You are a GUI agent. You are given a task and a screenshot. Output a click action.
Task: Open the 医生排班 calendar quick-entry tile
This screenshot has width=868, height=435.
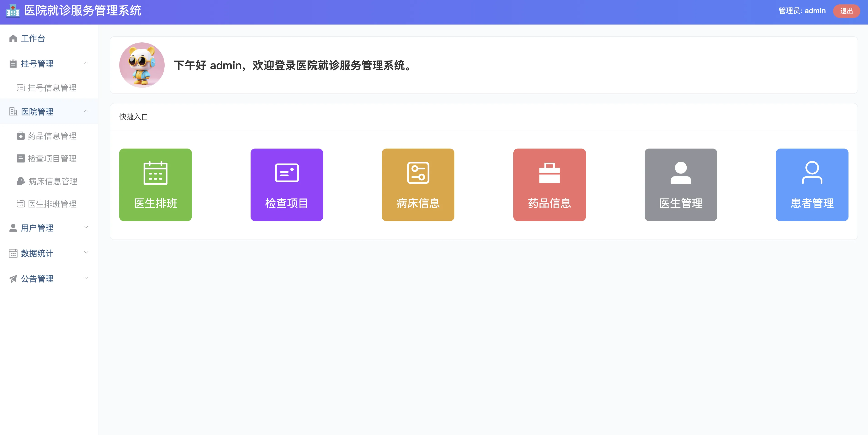pos(155,185)
